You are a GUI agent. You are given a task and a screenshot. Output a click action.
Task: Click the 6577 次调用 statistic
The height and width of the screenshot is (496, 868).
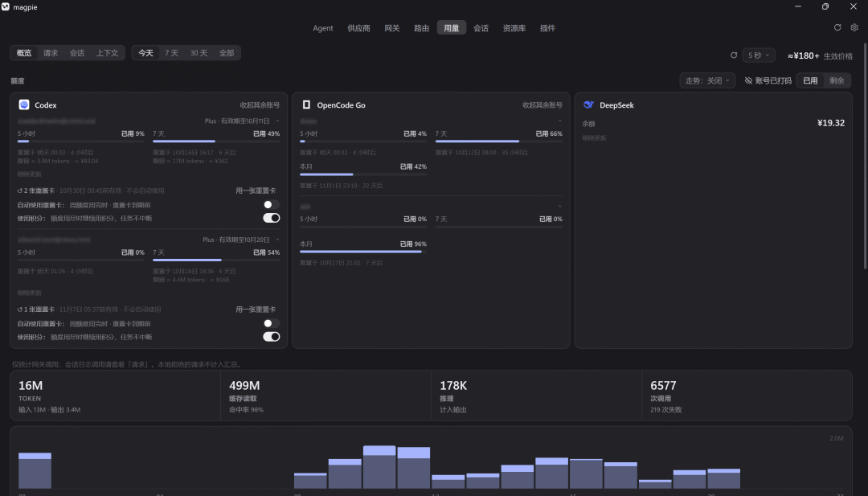click(746, 396)
